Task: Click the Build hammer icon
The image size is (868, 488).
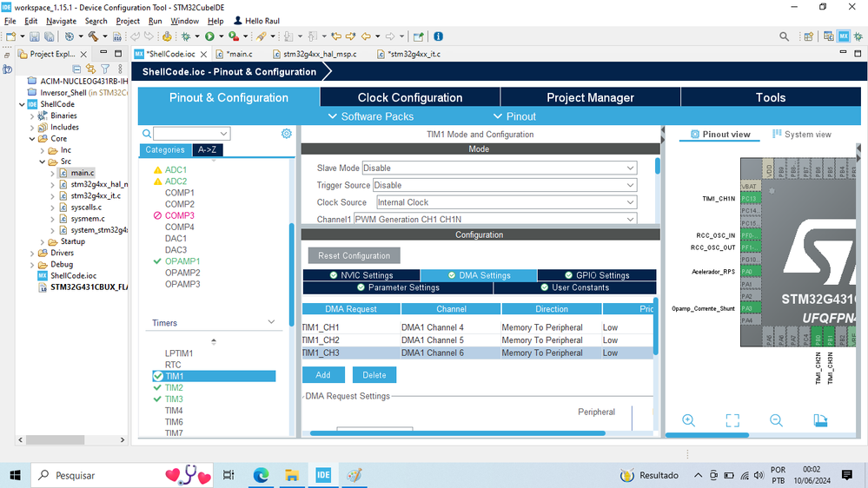Action: (93, 36)
